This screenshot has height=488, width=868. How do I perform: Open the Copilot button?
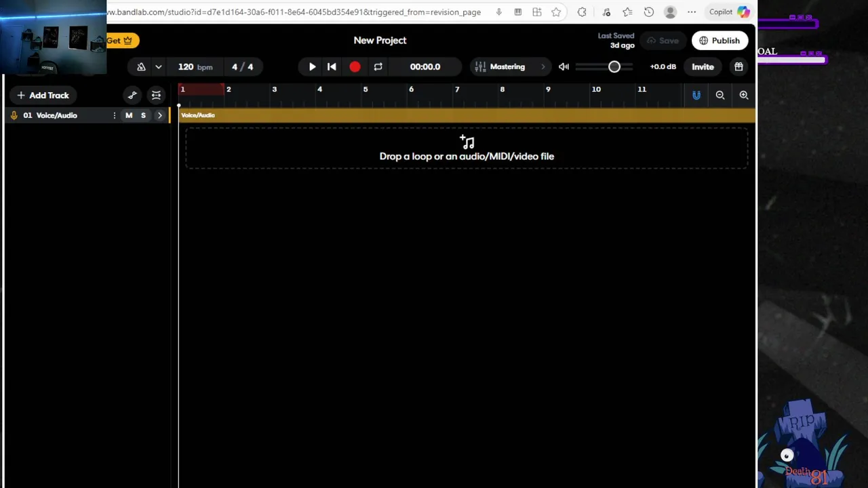click(730, 12)
